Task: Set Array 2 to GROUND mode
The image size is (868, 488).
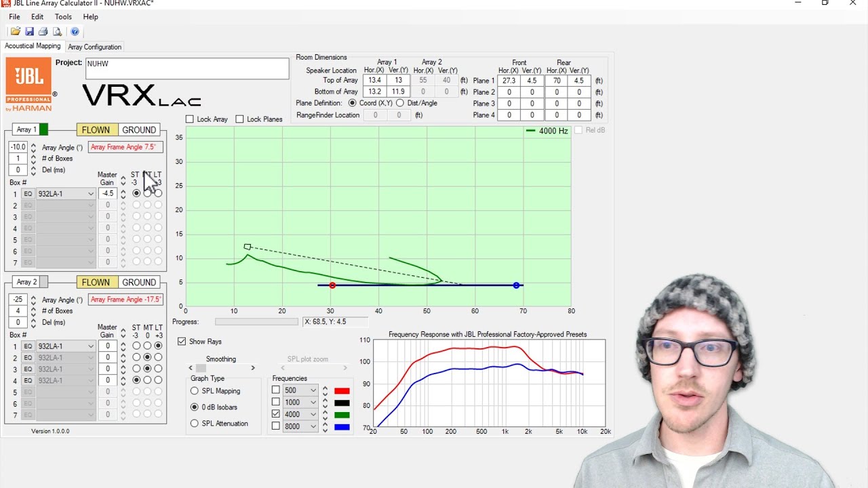Action: [139, 283]
